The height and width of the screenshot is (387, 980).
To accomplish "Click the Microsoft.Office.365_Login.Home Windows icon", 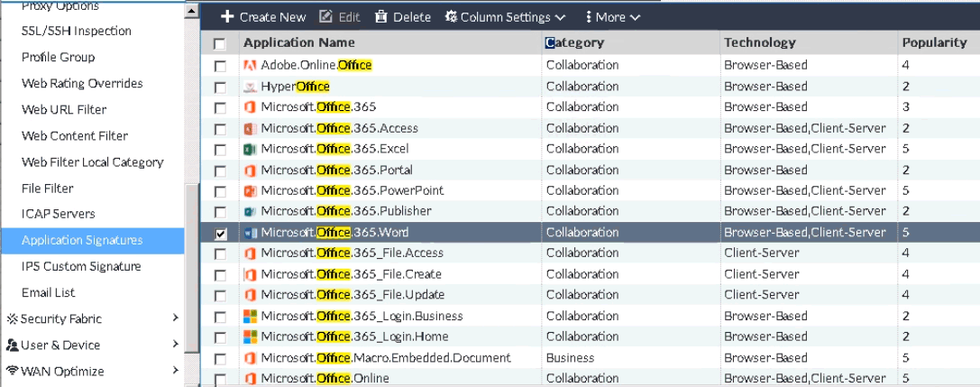I will click(x=250, y=337).
